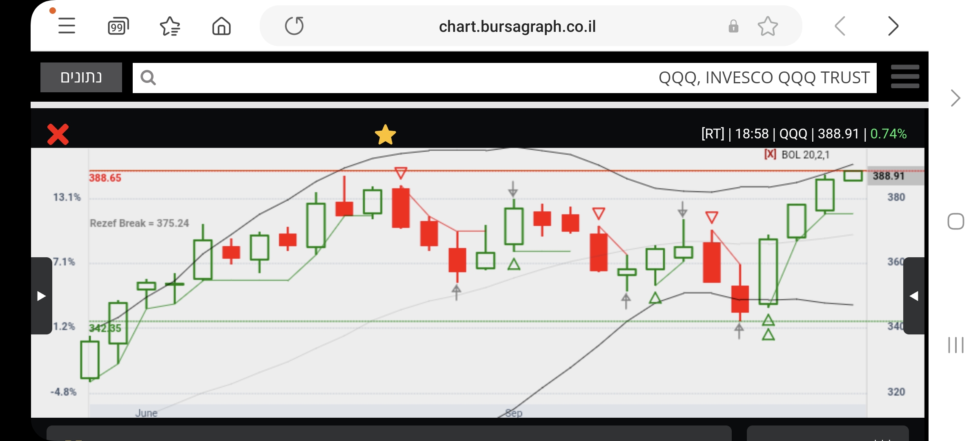The height and width of the screenshot is (441, 980).
Task: Click the search magnifier icon
Action: tap(148, 78)
